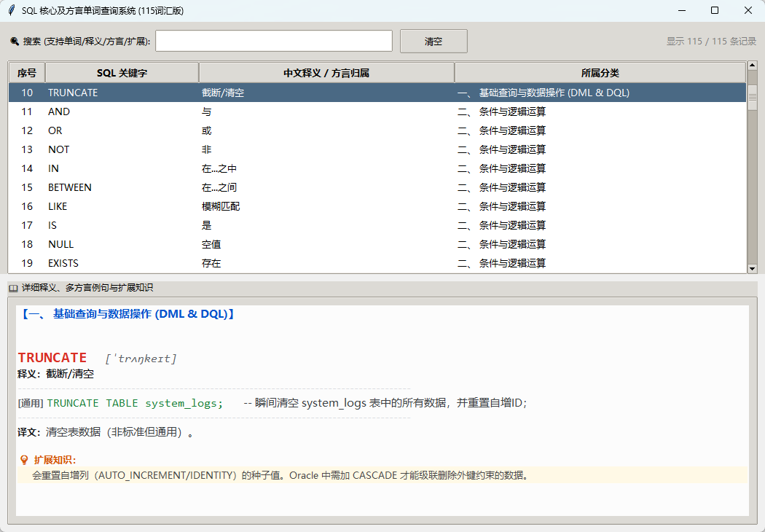Click the feather app icon in title bar
The width and height of the screenshot is (765, 532).
tap(12, 10)
